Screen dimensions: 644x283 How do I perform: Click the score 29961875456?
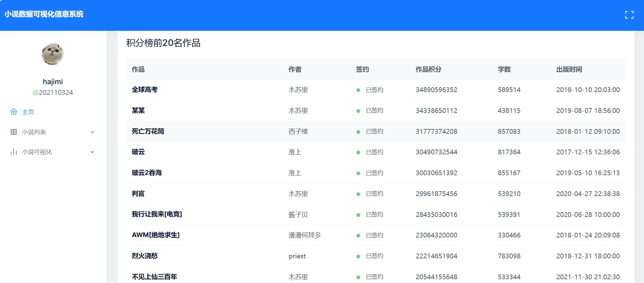tap(436, 194)
